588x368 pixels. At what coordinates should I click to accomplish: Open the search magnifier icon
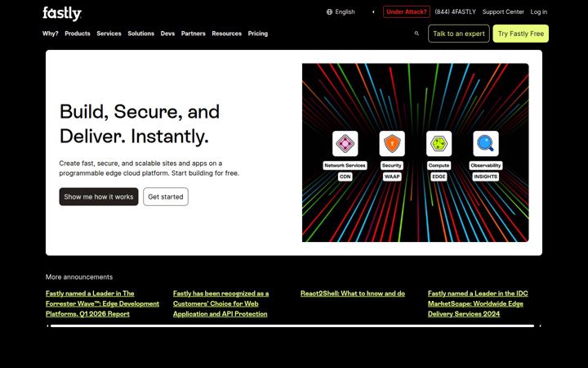click(x=416, y=34)
